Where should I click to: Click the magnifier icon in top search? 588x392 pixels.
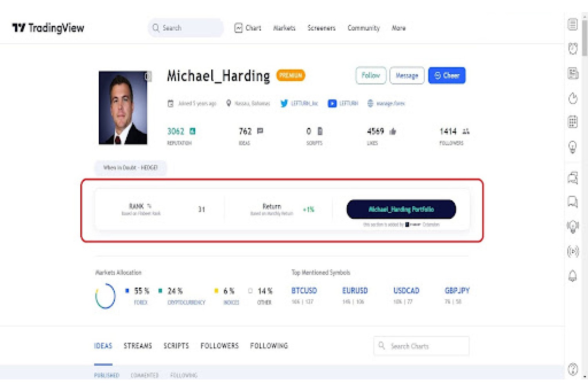156,28
